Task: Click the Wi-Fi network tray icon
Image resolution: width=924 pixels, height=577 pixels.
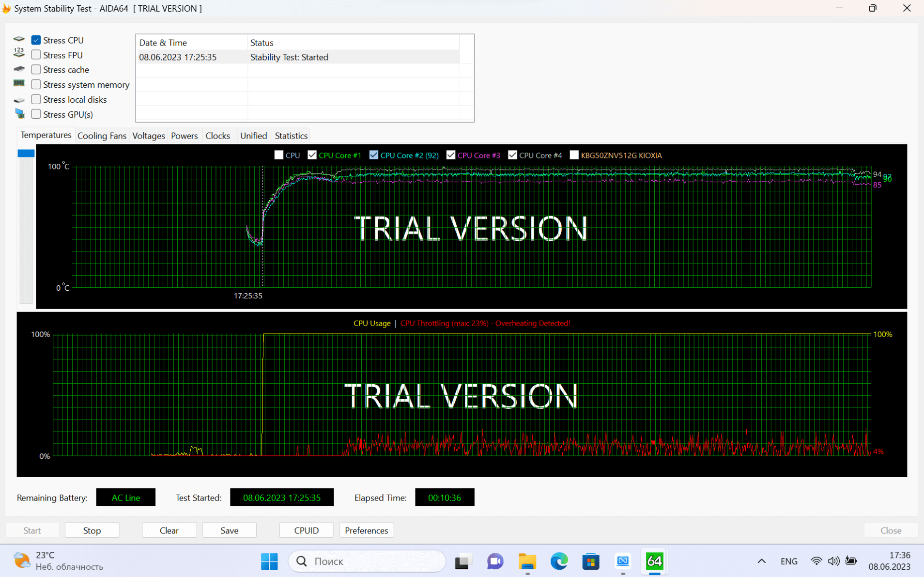Action: click(816, 561)
